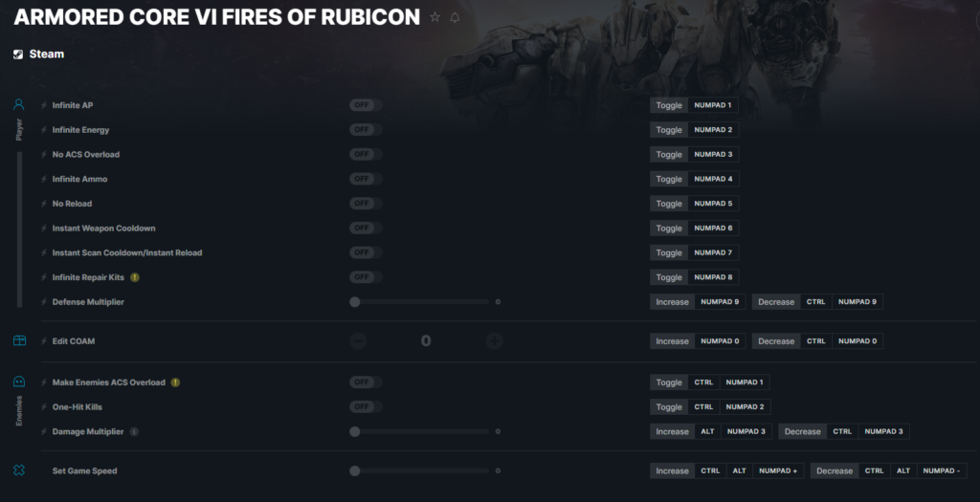
Task: Click the game title ARMORED CORE VI FIRES OF RUBICON
Action: pyautogui.click(x=217, y=17)
